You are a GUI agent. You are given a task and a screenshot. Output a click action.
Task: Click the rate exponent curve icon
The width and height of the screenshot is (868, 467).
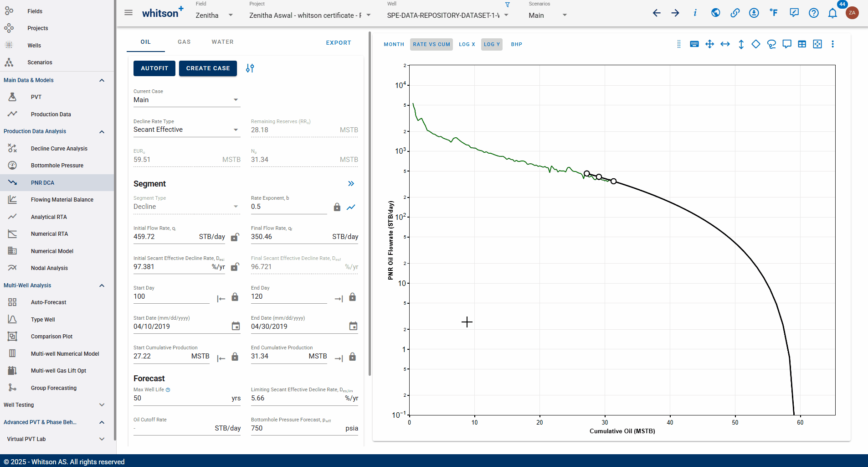point(351,207)
